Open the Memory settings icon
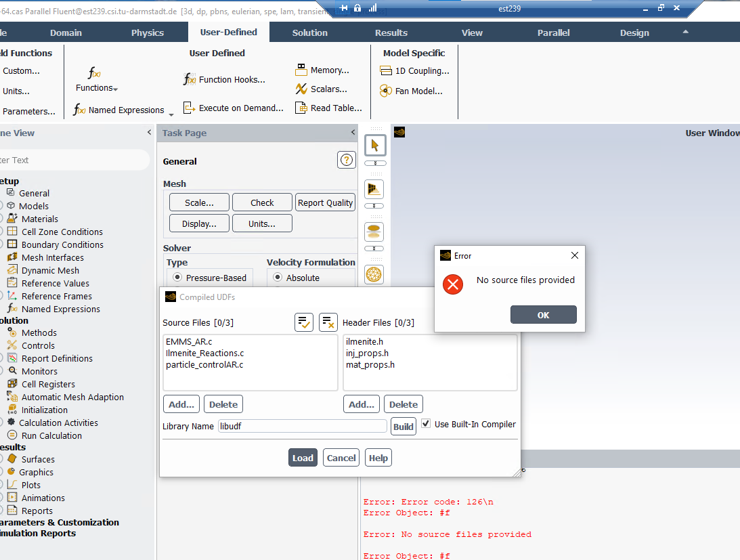740x560 pixels. coord(301,70)
